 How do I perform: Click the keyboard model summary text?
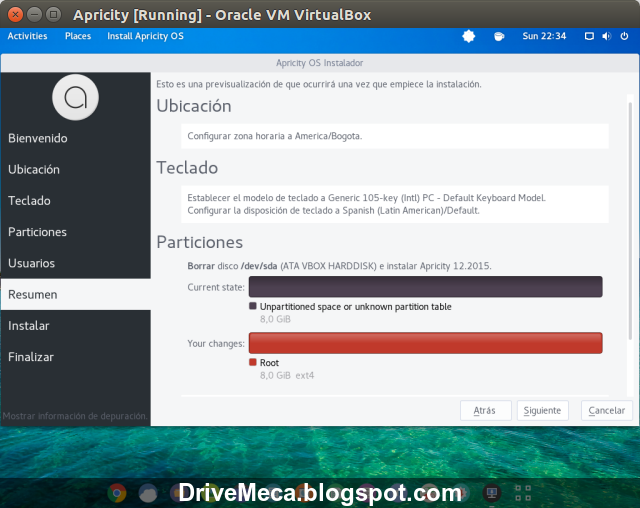pyautogui.click(x=367, y=198)
